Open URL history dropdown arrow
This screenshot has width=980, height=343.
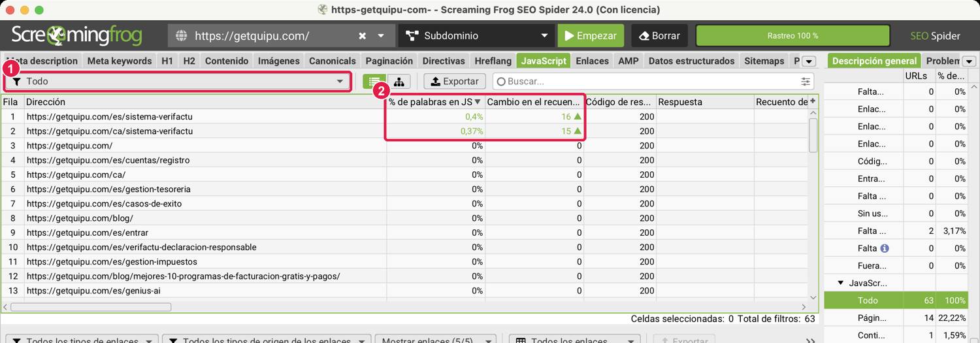382,36
